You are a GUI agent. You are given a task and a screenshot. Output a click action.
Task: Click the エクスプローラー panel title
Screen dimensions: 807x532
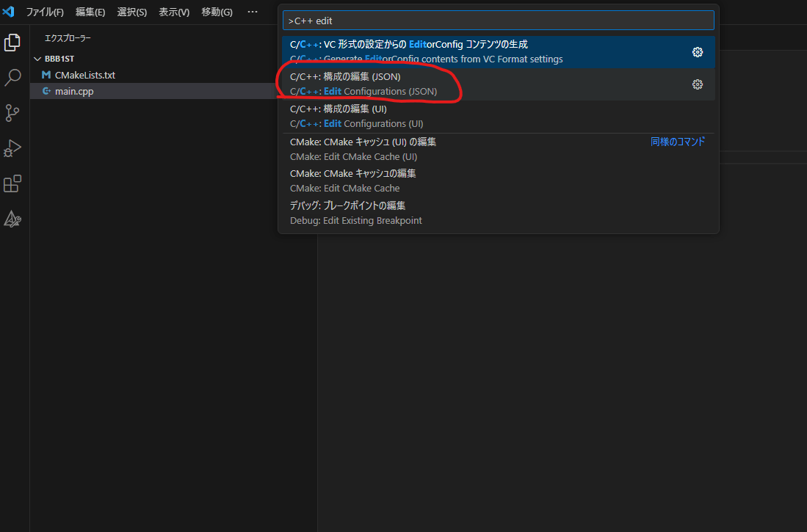[68, 38]
